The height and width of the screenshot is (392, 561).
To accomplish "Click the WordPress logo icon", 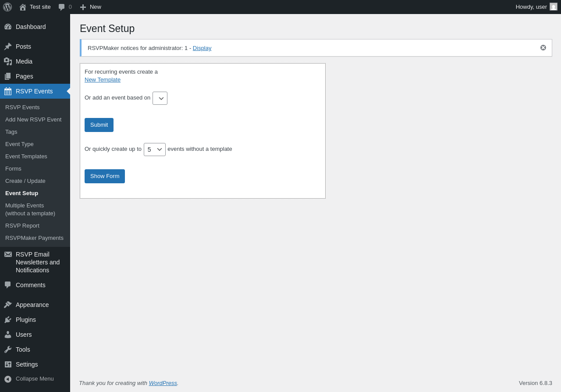I will pyautogui.click(x=7, y=7).
